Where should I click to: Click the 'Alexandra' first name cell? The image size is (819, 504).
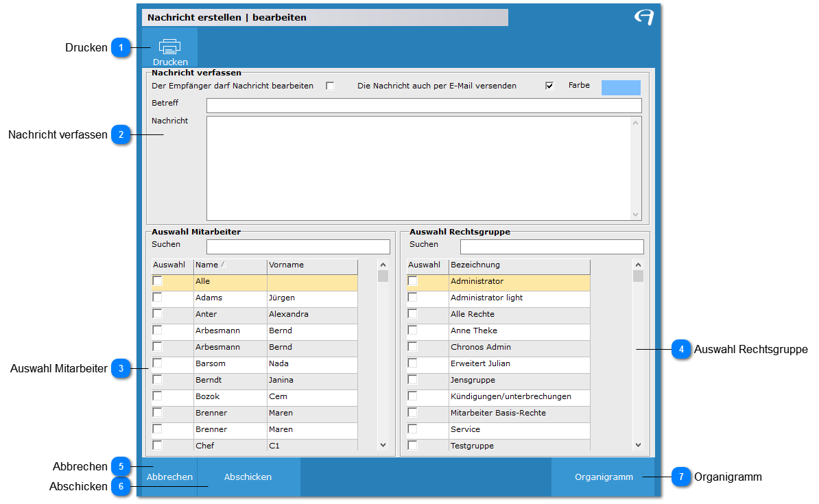312,314
